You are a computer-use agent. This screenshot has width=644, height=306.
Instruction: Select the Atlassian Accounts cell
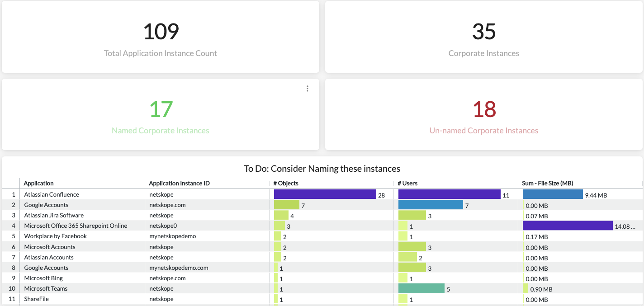(49, 257)
